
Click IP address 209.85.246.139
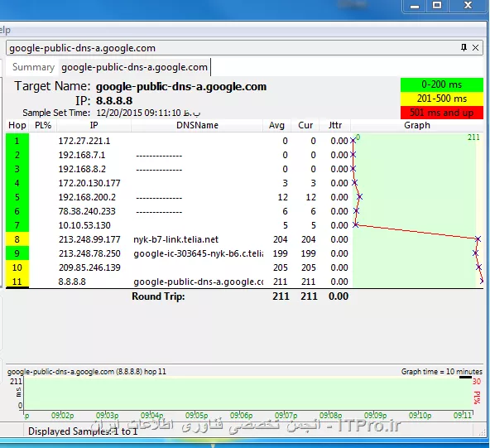tap(89, 267)
